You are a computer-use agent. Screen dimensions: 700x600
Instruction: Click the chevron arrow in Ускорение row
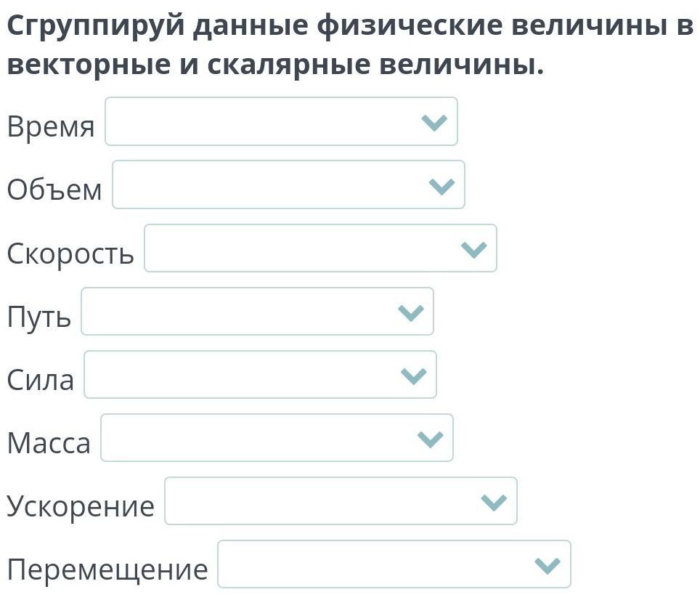pos(494,502)
